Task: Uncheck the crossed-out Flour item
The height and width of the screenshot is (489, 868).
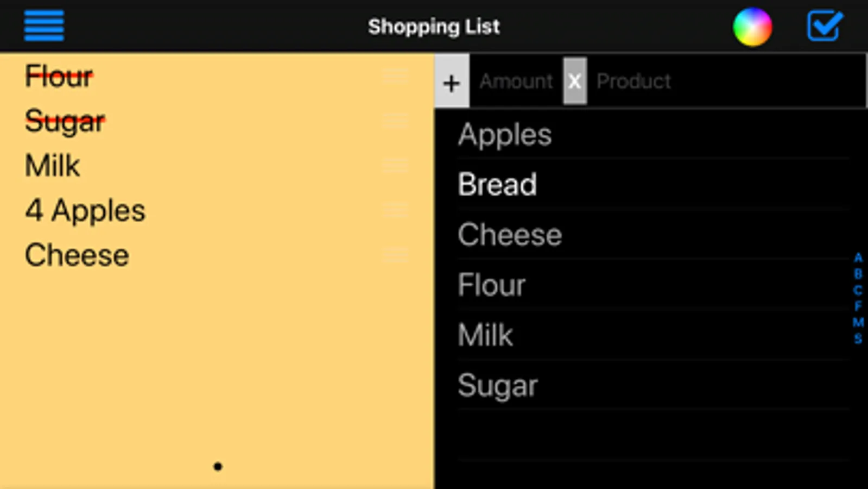Action: click(x=59, y=76)
